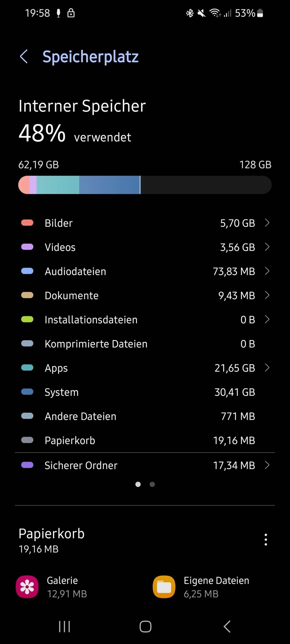Open the Galerie app trash icon
Screen dimensions: 290x644
(27, 587)
